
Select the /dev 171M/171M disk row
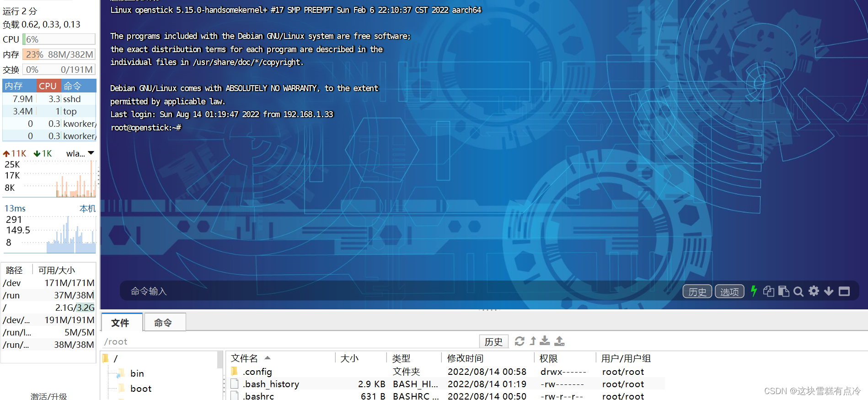48,283
